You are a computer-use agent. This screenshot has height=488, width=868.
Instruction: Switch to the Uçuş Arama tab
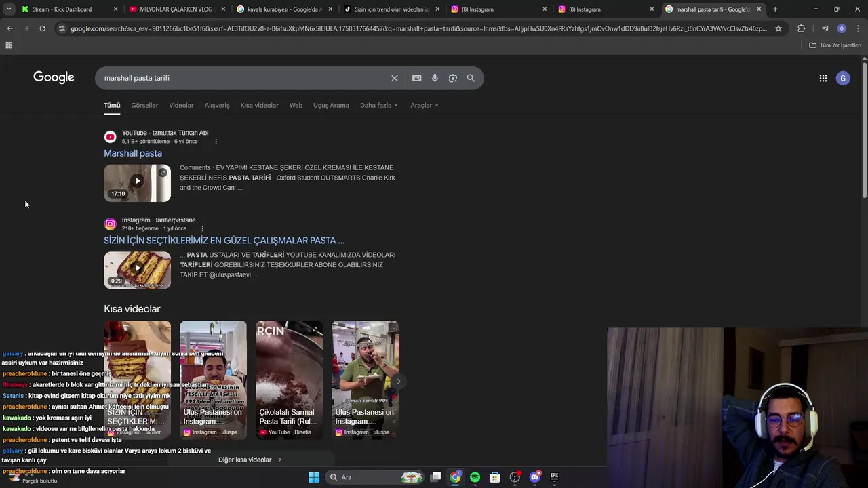pyautogui.click(x=331, y=106)
